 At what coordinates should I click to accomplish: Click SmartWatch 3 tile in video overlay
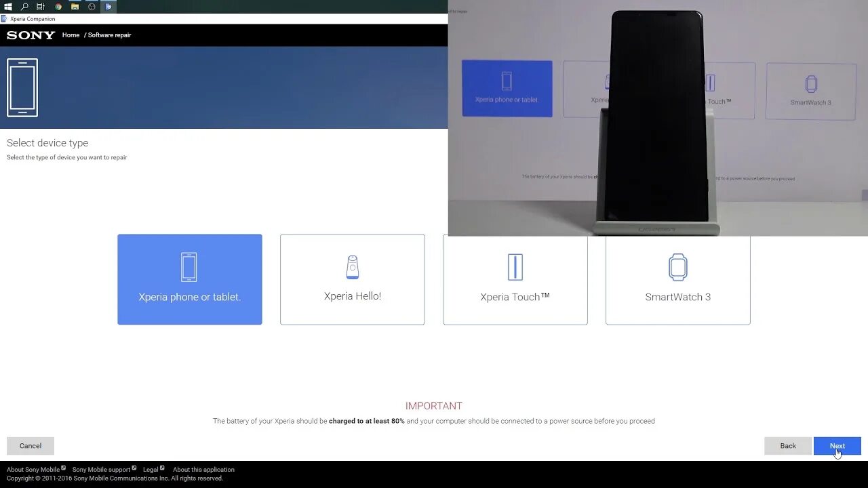811,91
